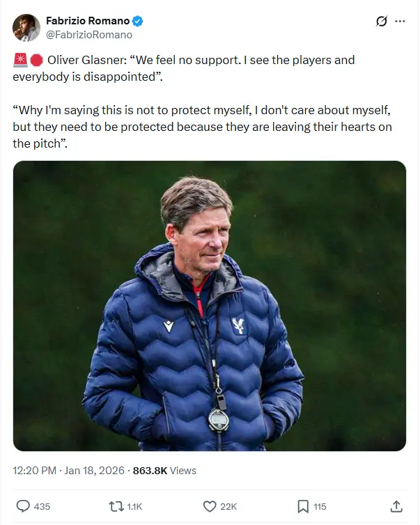The height and width of the screenshot is (525, 420).
Task: Toggle the like heart icon
Action: click(x=209, y=506)
